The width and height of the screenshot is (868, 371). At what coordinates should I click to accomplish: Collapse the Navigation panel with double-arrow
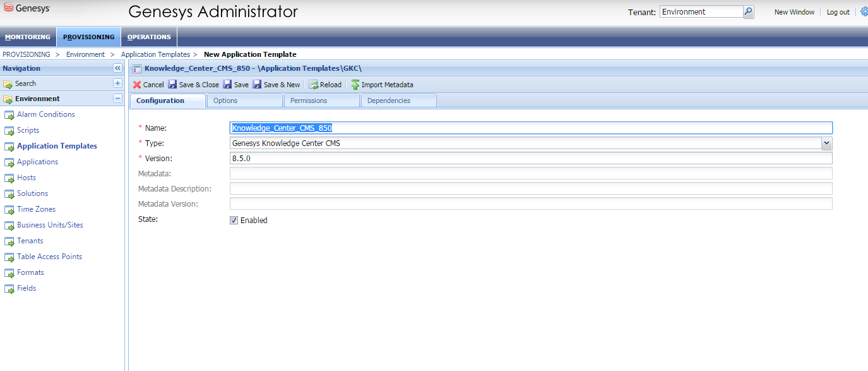click(117, 68)
